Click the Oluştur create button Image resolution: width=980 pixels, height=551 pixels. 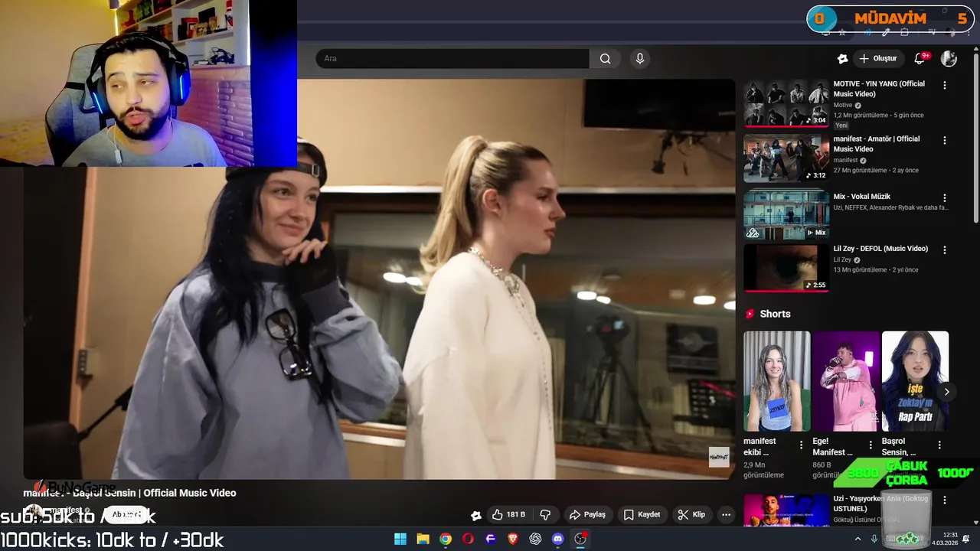(878, 59)
